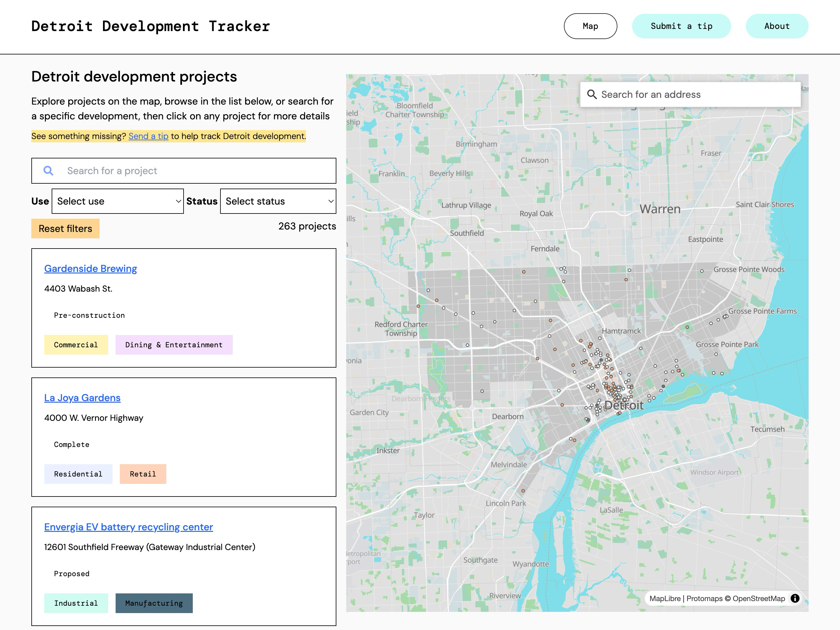Click the 'Commercial' tag on Gardenside Brewing
The image size is (840, 630).
point(76,345)
